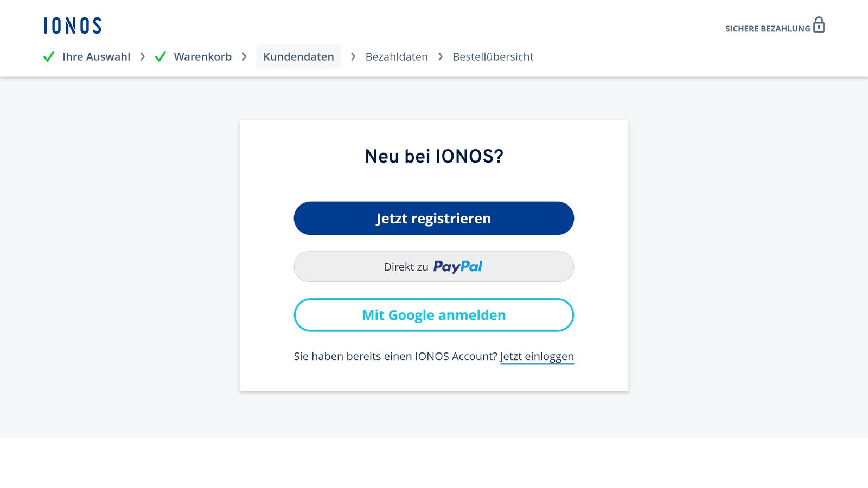This screenshot has width=868, height=488.
Task: Click the green checkmark beside Ihre Auswahl
Action: tap(48, 56)
